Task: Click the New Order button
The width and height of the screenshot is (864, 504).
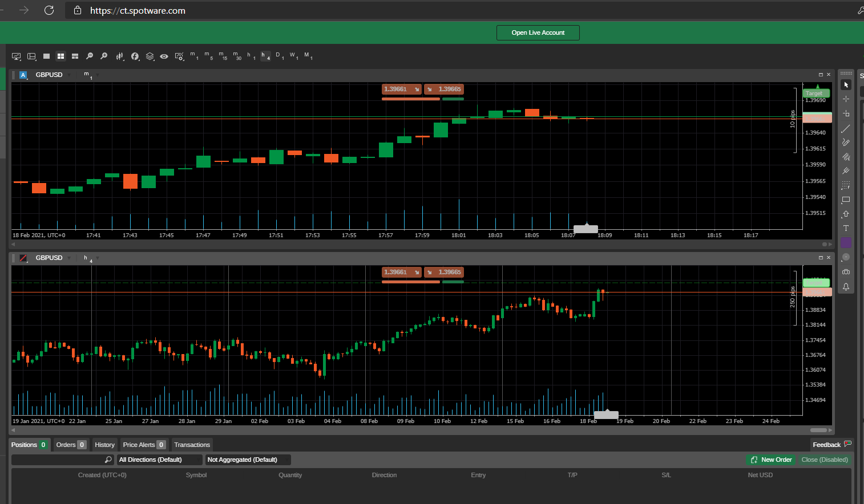Action: [770, 460]
